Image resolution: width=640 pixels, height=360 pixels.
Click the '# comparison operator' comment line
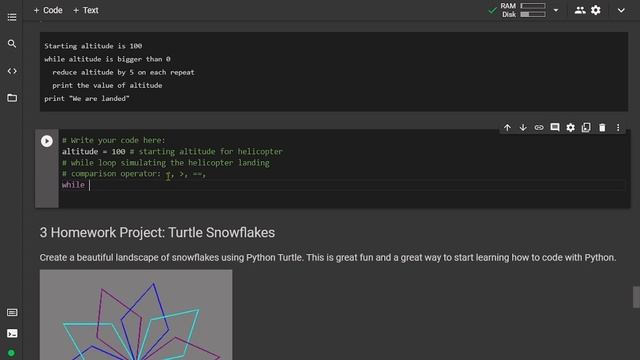134,174
